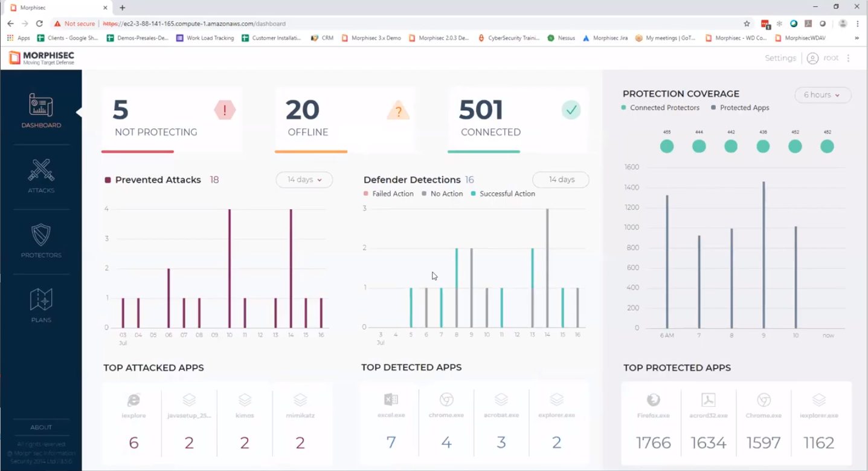The width and height of the screenshot is (868, 471).
Task: Click the 9 o'clock protected apps bar
Action: point(764,255)
